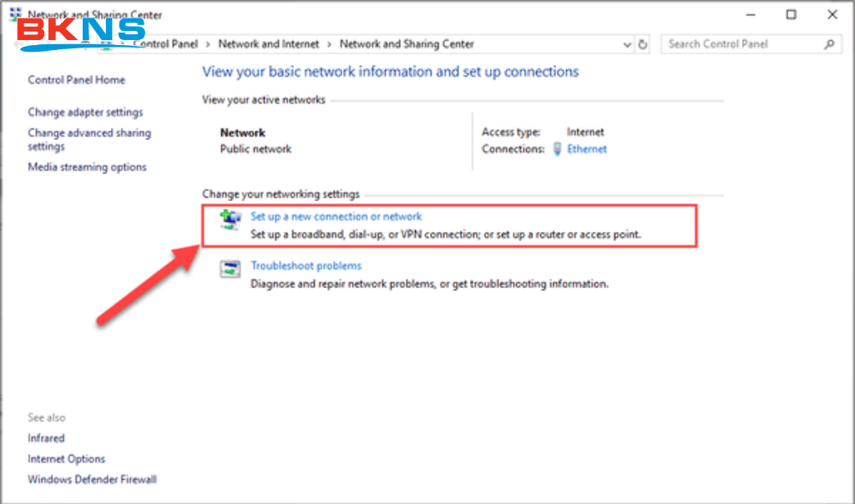The width and height of the screenshot is (855, 504).
Task: Select Network and Internet in the breadcrumb
Action: (268, 43)
